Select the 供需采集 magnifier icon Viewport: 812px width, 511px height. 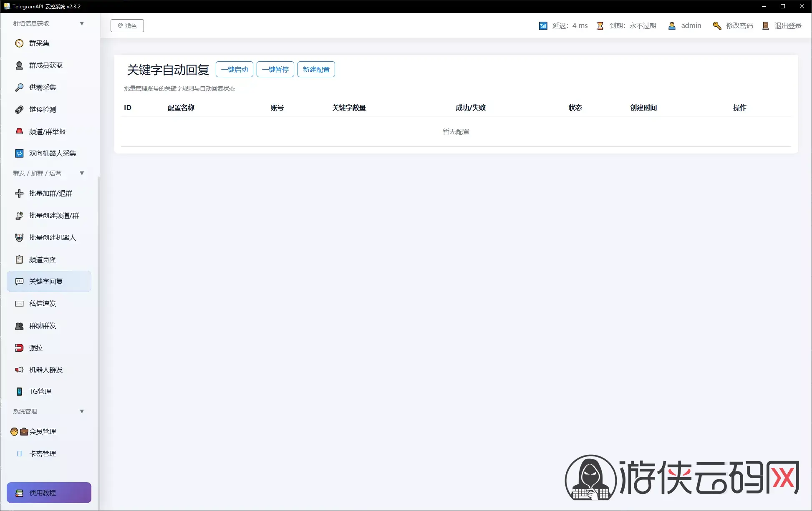(19, 88)
